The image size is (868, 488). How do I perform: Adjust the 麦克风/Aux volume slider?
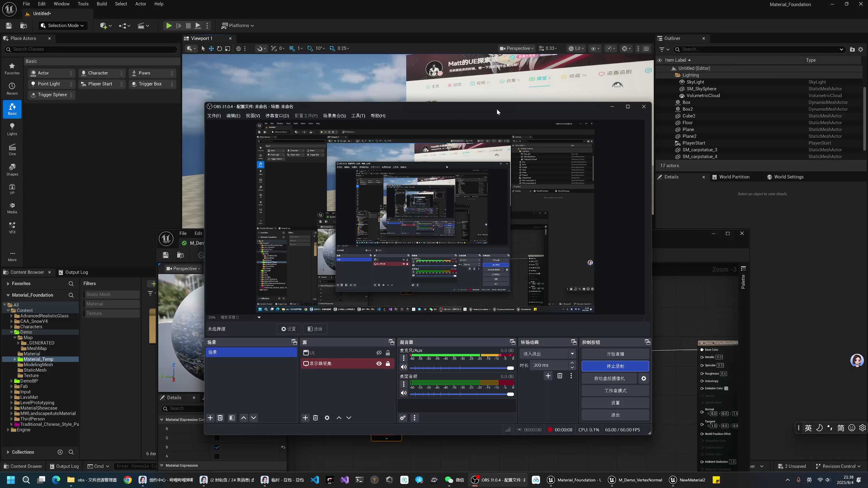(x=462, y=368)
